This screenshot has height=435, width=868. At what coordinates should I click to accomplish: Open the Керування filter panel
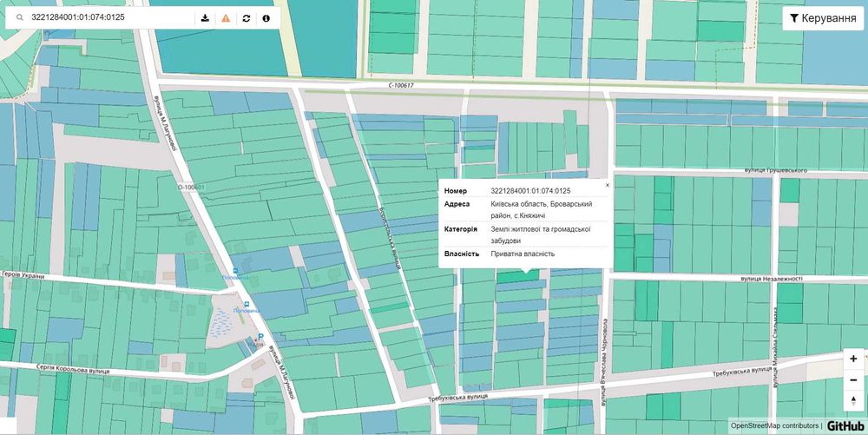tap(823, 18)
